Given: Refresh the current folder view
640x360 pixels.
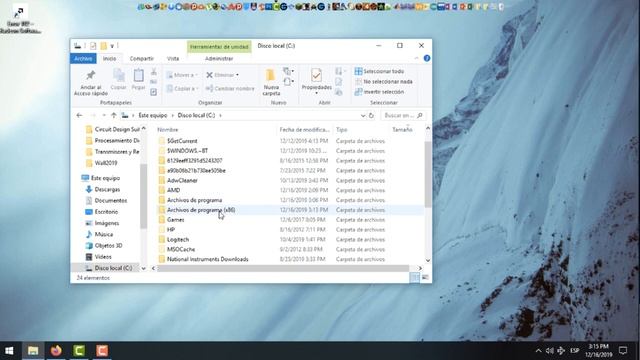Looking at the screenshot, I should pyautogui.click(x=371, y=116).
